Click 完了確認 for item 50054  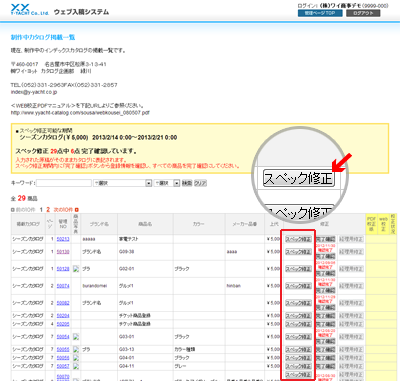click(x=325, y=341)
